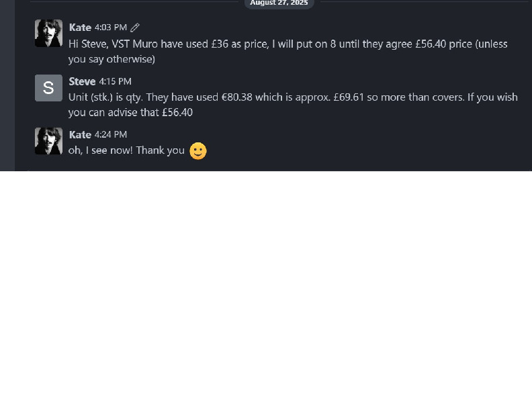This screenshot has height=411, width=532.
Task: Click Kate's avatar on the 4:24 PM message
Action: pos(48,141)
